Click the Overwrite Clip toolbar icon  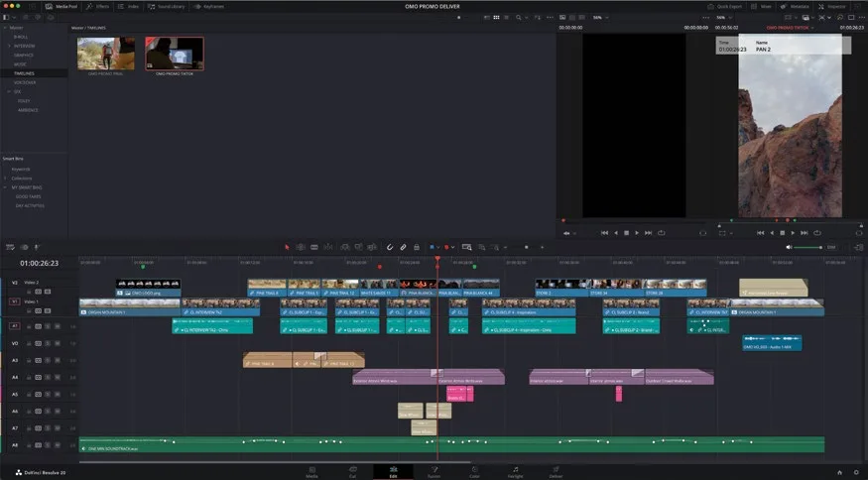click(358, 247)
